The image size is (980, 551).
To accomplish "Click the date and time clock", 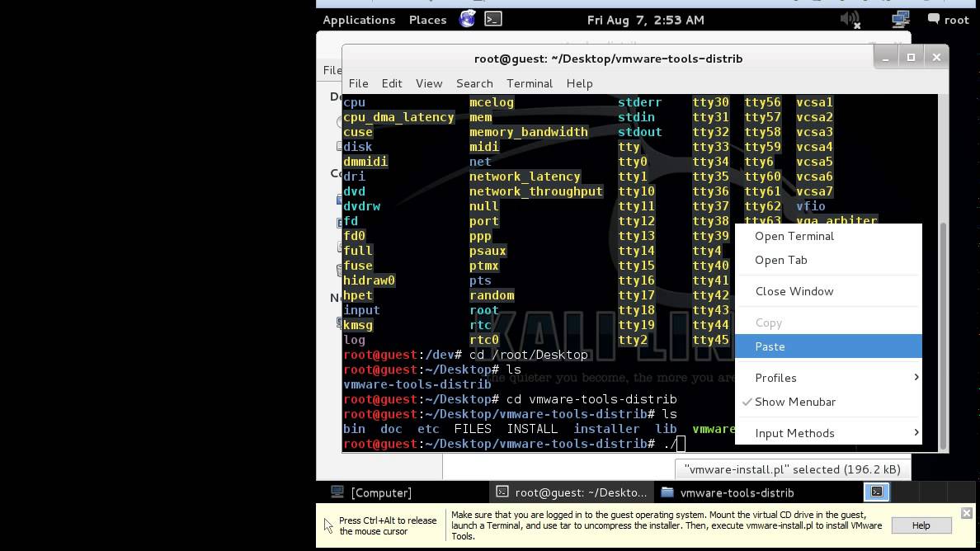I will (646, 20).
